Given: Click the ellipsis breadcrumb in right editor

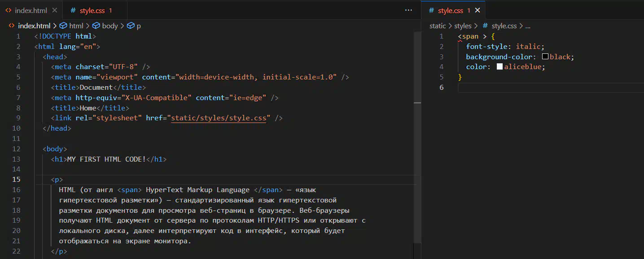Looking at the screenshot, I should [528, 26].
